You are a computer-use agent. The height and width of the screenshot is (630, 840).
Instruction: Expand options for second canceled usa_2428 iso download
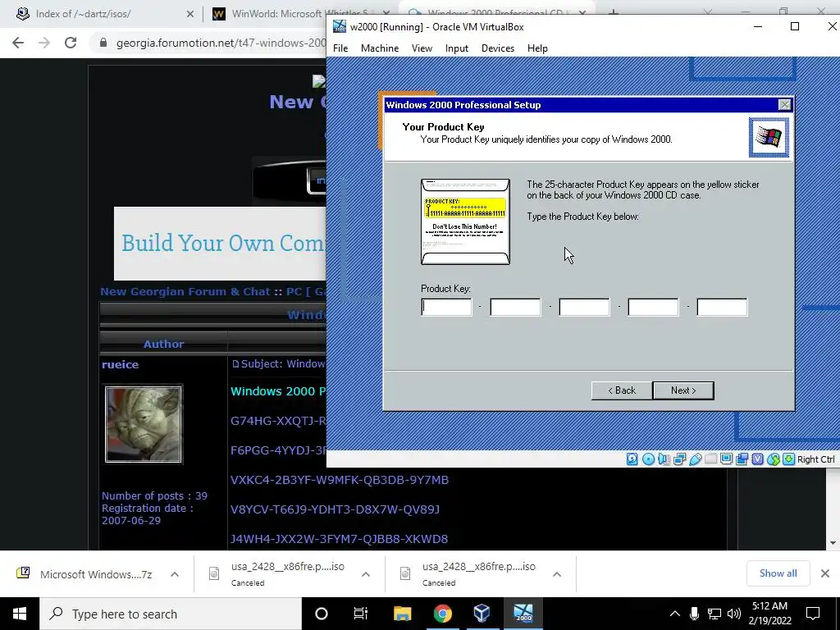click(x=557, y=574)
